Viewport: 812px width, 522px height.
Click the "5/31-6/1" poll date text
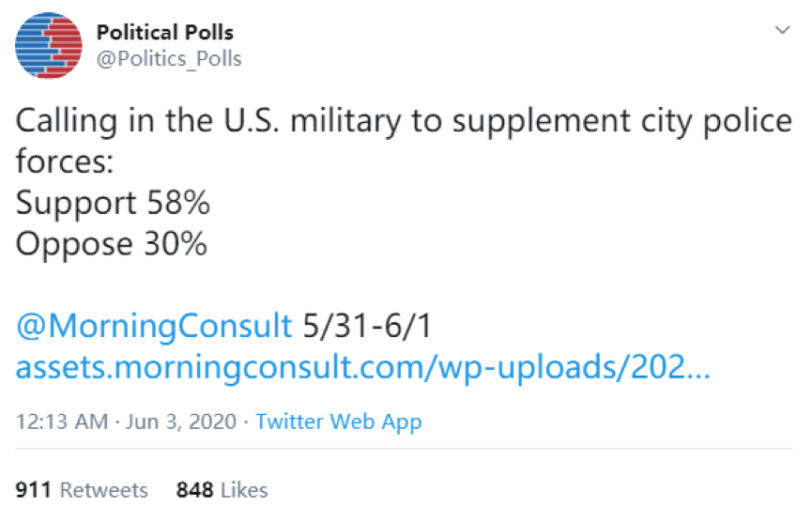click(367, 326)
